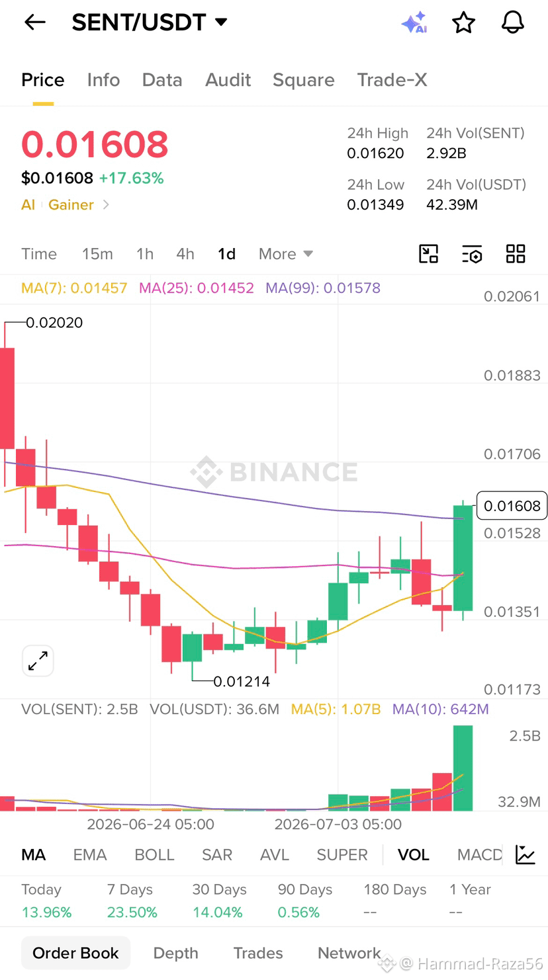This screenshot has width=548, height=980.
Task: Tap 30 Days 14.04% performance
Action: (218, 901)
